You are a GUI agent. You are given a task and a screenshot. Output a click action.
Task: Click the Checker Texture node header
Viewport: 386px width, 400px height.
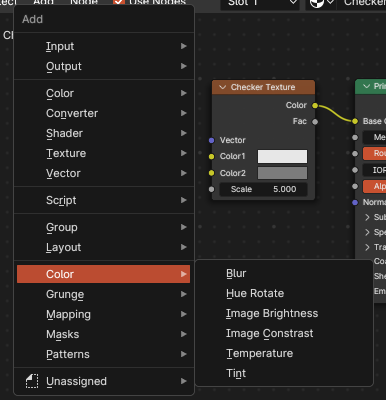[263, 87]
